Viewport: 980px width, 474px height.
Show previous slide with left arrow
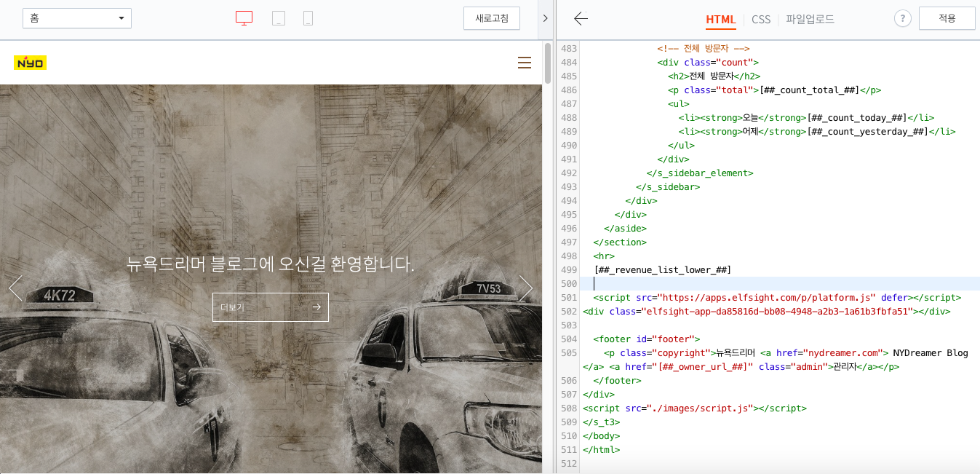tap(15, 288)
